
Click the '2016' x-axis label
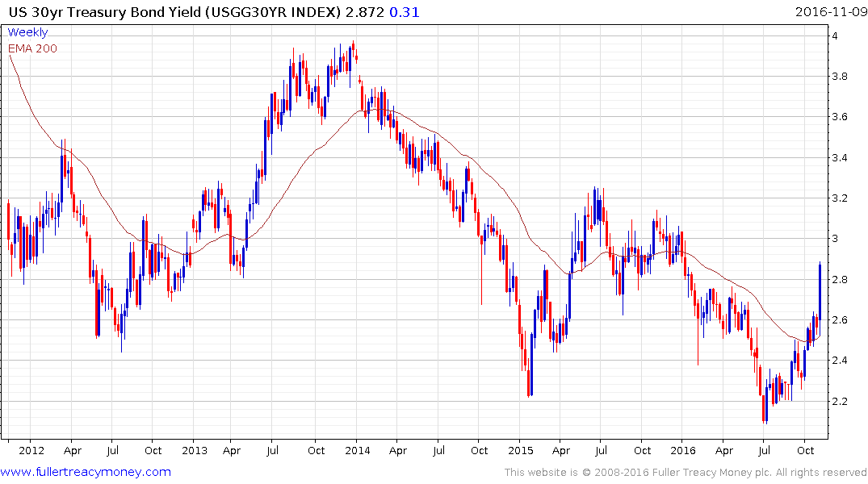pos(683,450)
